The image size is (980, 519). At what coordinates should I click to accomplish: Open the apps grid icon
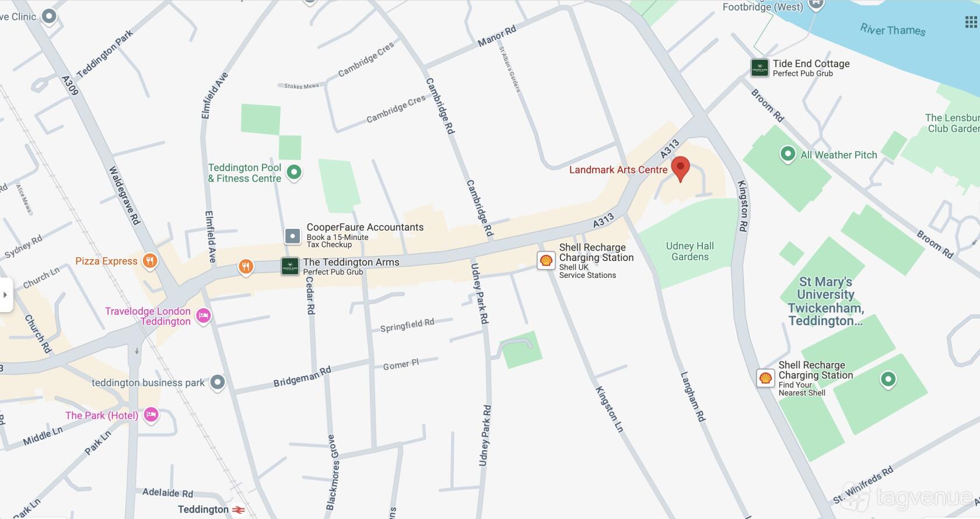[971, 22]
